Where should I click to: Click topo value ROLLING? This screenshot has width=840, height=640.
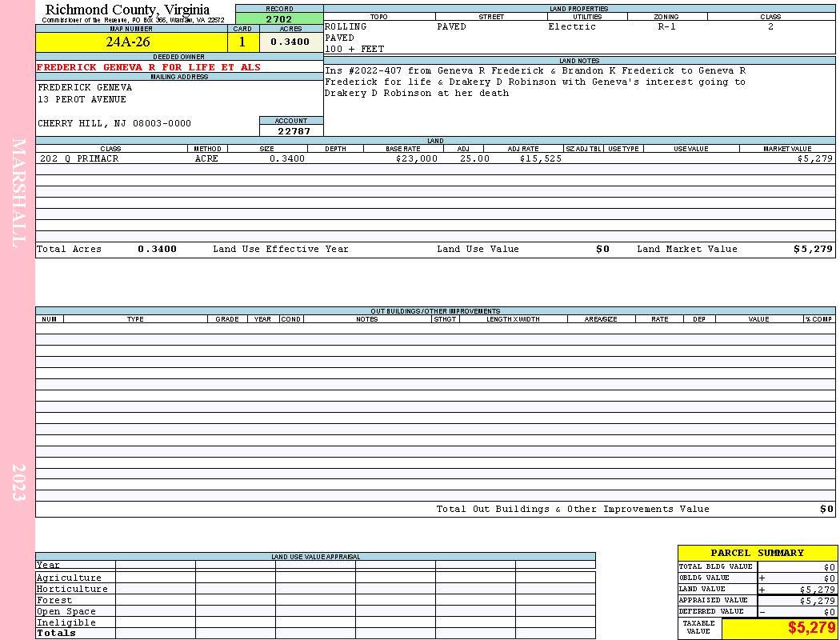[346, 26]
